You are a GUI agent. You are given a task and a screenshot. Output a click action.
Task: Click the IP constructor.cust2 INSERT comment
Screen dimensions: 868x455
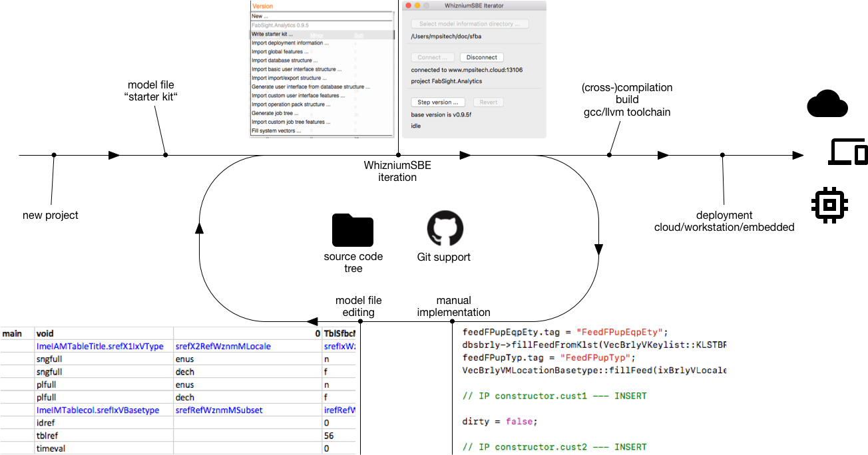pos(554,446)
